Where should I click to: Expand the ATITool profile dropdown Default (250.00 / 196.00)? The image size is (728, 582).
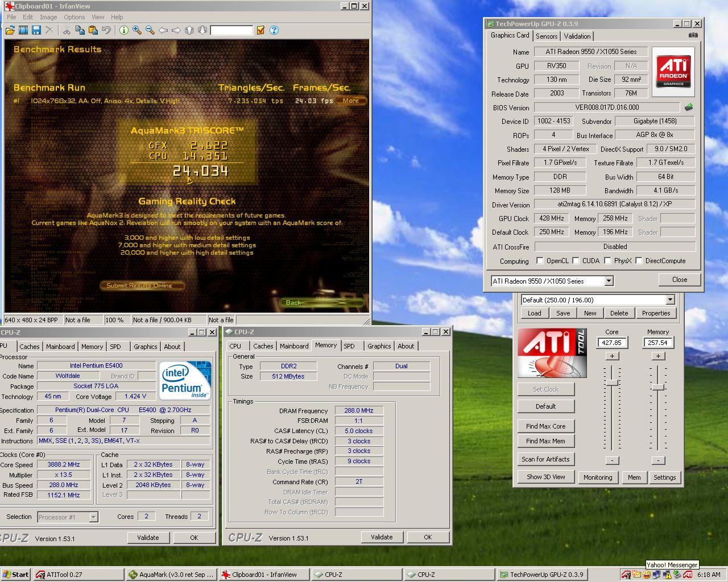670,300
